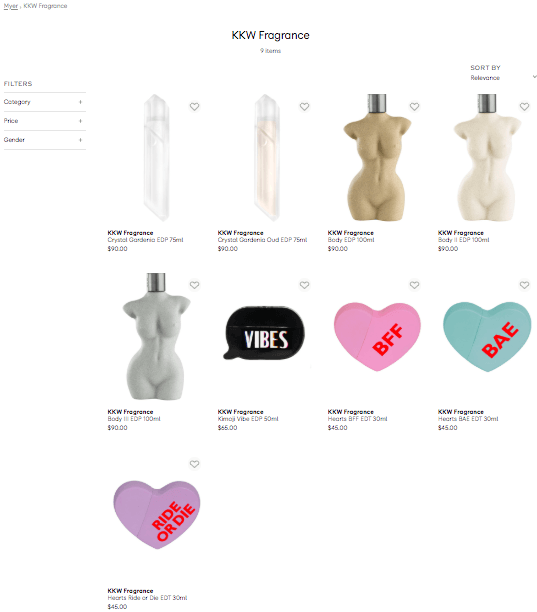Save Body II EDP to wishlist
Viewport: 537px width, 612px height.
(x=525, y=107)
